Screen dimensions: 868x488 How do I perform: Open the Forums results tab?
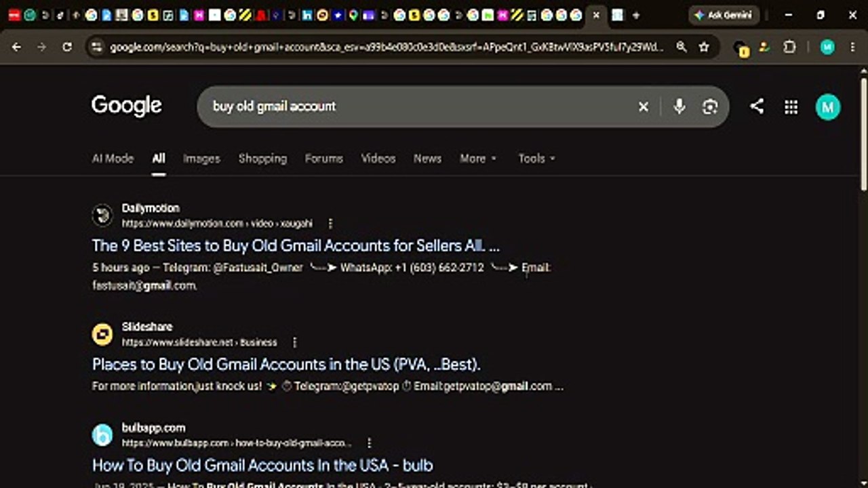323,158
